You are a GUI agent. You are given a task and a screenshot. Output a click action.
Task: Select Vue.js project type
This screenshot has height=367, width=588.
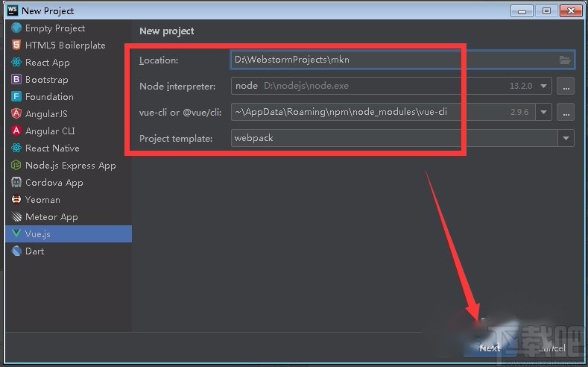[x=69, y=233]
